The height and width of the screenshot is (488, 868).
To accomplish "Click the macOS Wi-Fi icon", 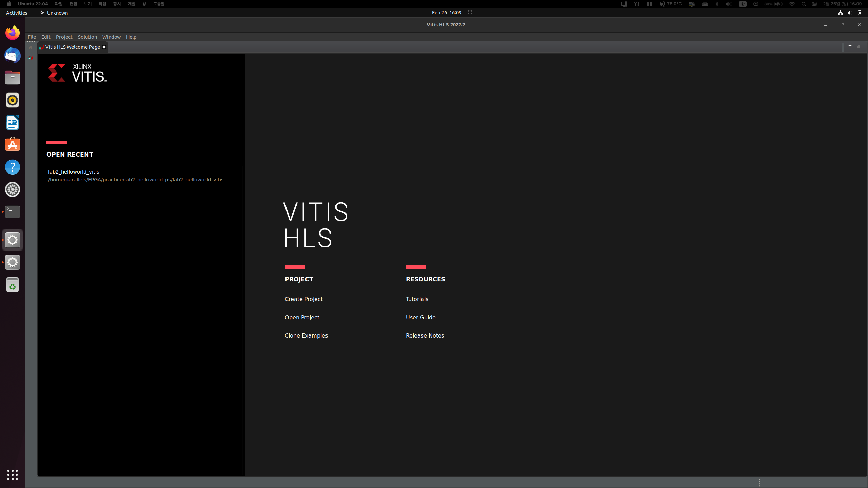I will [x=792, y=4].
